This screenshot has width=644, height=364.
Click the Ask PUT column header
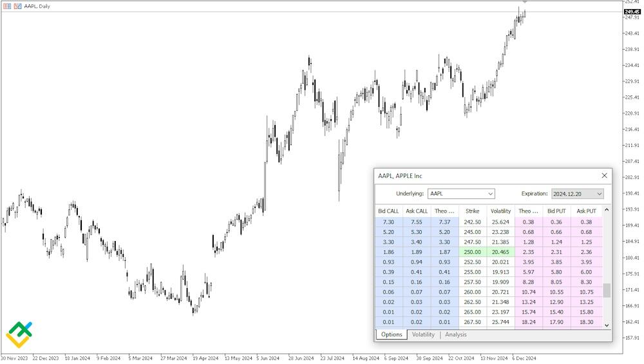click(x=586, y=211)
